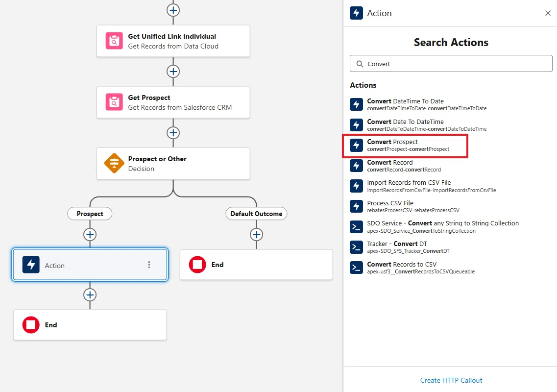Add element between Get Unified Link Individual and Get Prospect
The width and height of the screenshot is (557, 392).
[173, 72]
